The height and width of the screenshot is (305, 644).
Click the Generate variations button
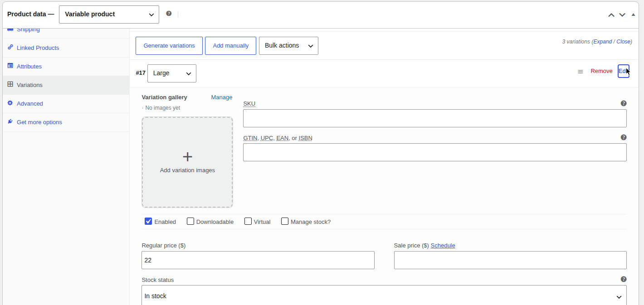tap(169, 46)
